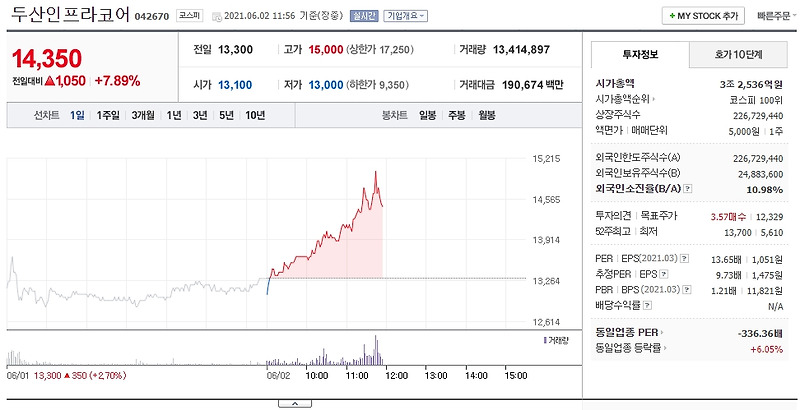Click the 06/01 13,300 ▲350 previous-day summary
Image resolution: width=800 pixels, height=410 pixels.
point(66,376)
